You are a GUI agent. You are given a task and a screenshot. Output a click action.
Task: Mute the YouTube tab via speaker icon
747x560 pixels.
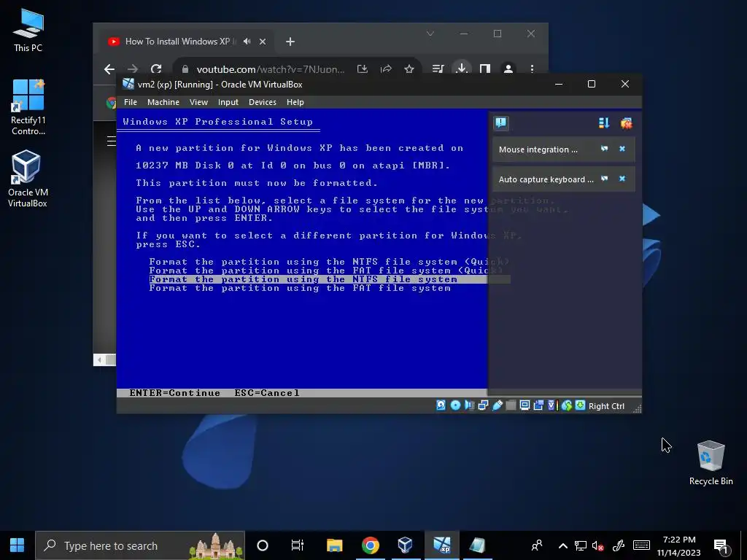[247, 42]
